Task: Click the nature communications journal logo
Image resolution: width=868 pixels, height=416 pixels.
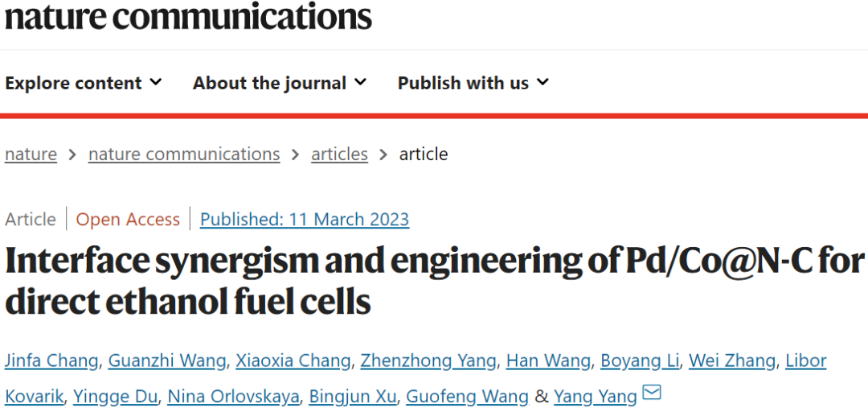Action: (x=188, y=17)
